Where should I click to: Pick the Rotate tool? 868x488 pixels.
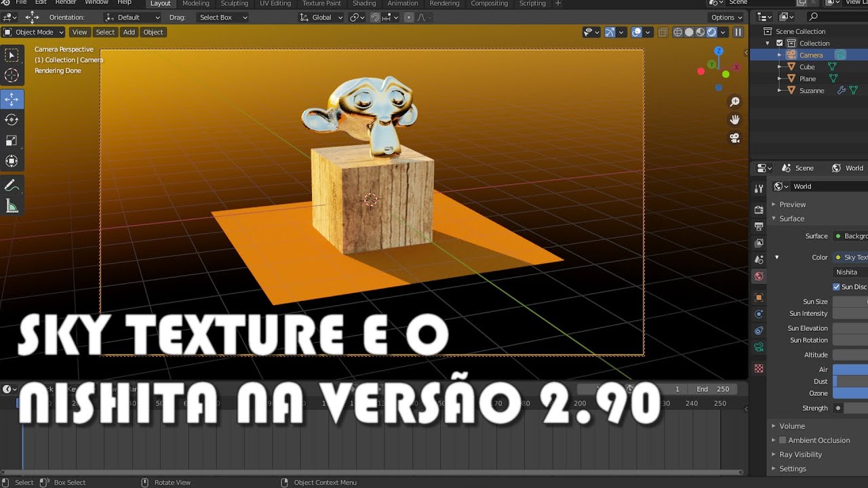(12, 120)
